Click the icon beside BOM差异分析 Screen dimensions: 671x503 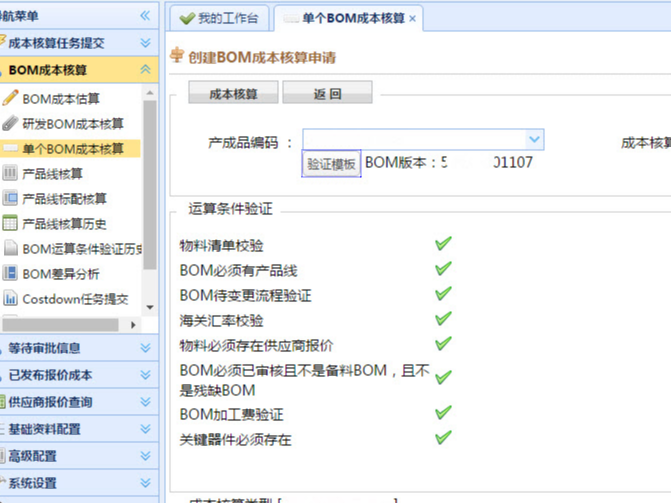[x=10, y=273]
